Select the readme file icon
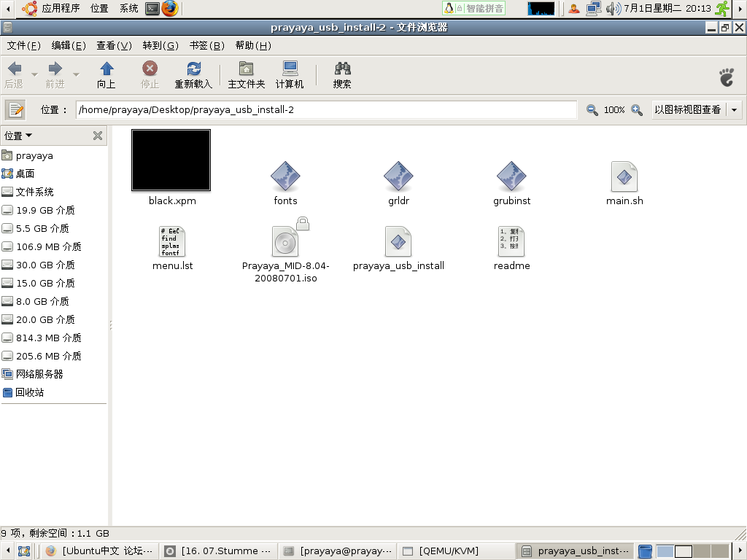The height and width of the screenshot is (560, 747). (511, 241)
